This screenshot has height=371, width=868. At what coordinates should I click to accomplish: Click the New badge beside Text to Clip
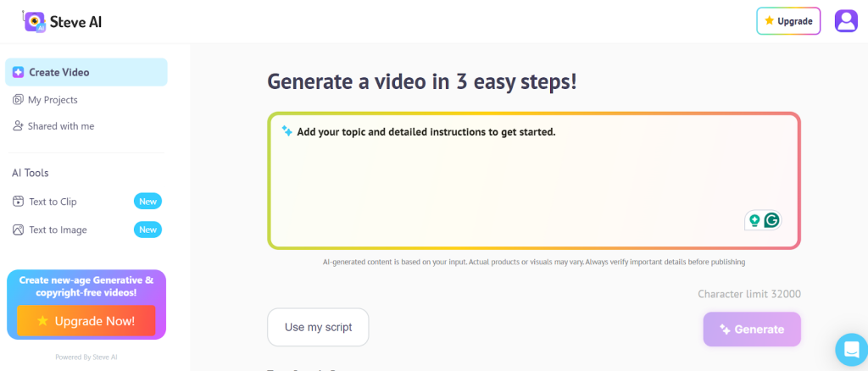(x=147, y=202)
